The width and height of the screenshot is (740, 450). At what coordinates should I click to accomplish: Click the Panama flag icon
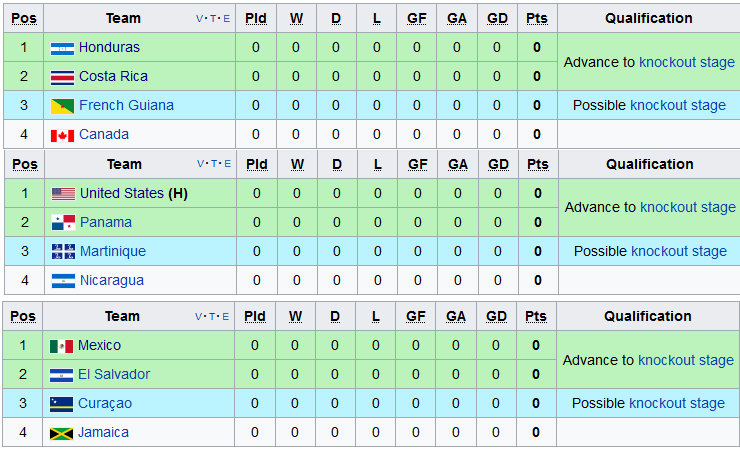pos(63,223)
